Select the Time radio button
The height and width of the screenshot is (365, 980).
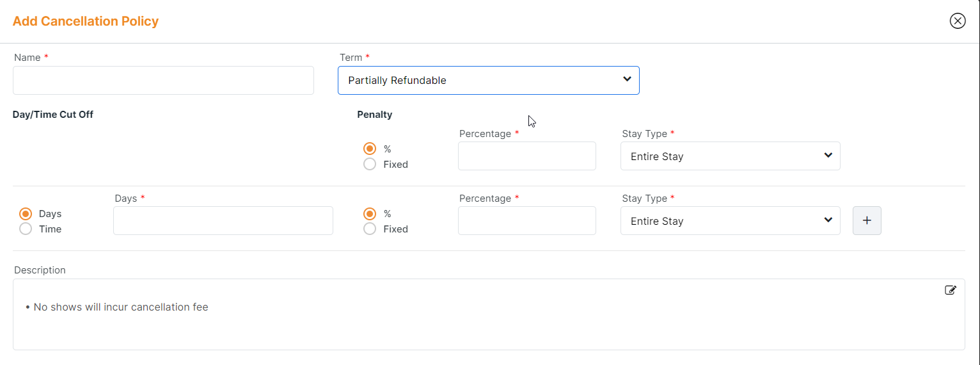pyautogui.click(x=26, y=229)
